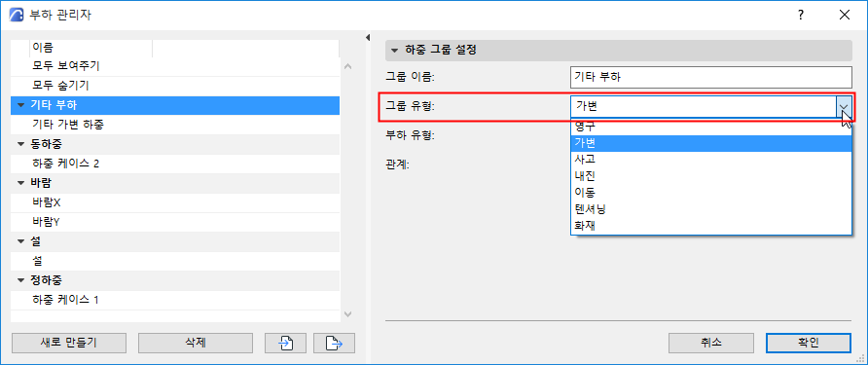Collapse the 동하중 group

pyautogui.click(x=21, y=144)
